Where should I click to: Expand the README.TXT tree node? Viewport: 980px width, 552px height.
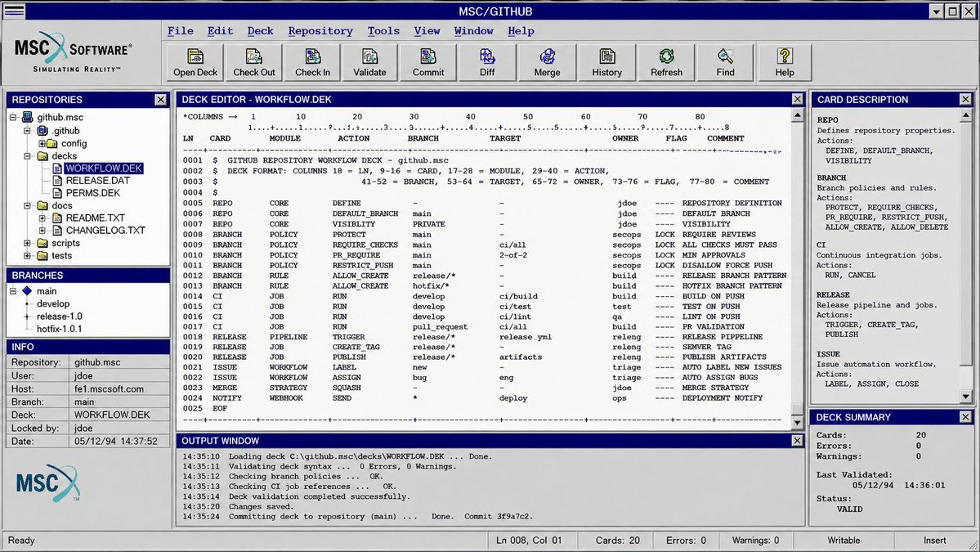[42, 218]
